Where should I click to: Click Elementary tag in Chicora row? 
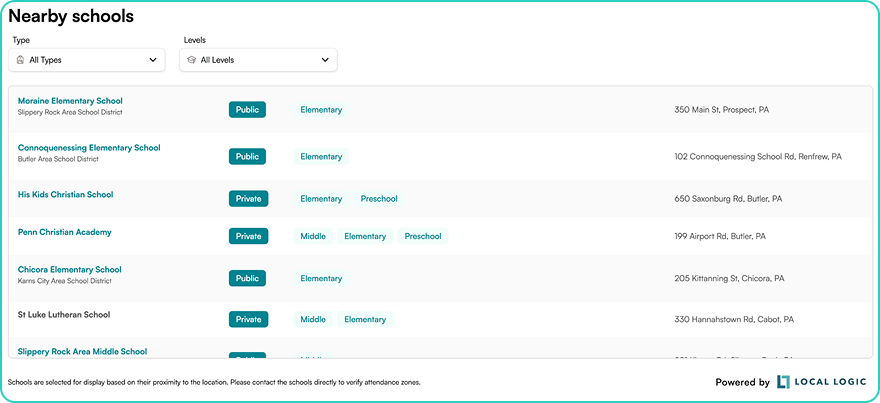pyautogui.click(x=321, y=278)
